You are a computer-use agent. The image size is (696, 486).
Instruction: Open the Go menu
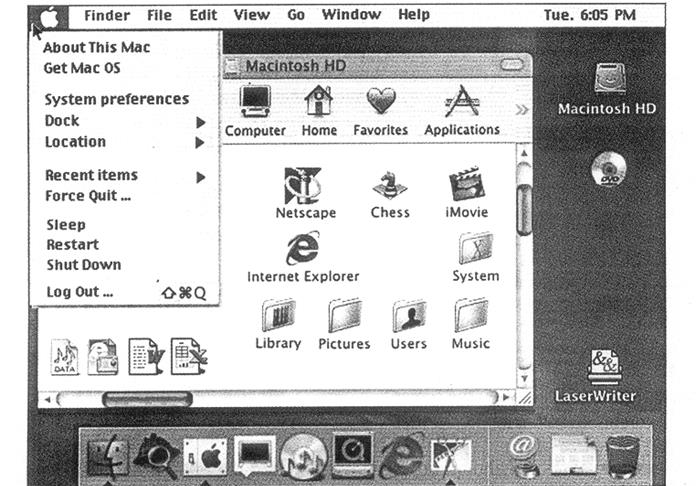point(296,15)
